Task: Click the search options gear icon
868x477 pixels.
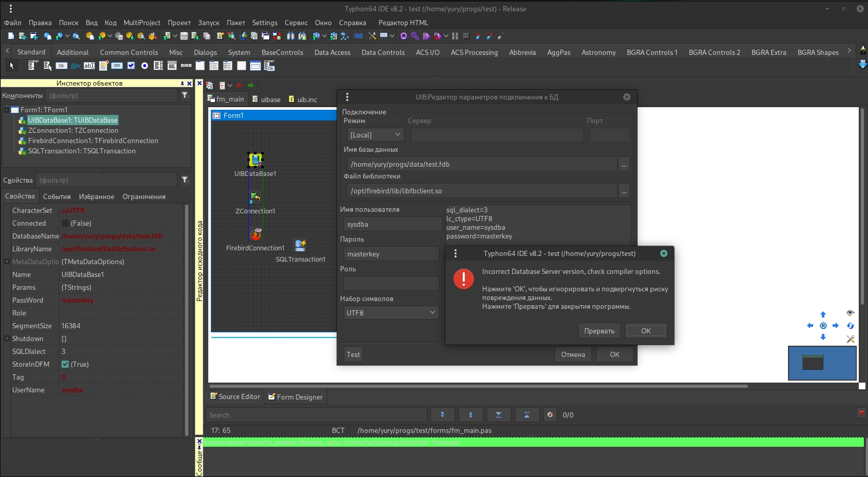Action: pyautogui.click(x=550, y=414)
